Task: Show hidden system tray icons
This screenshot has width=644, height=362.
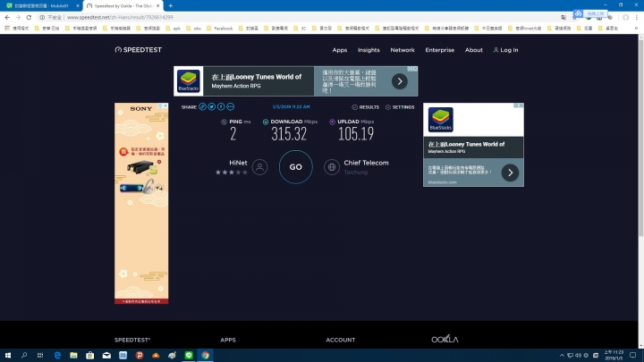Action: click(562, 356)
